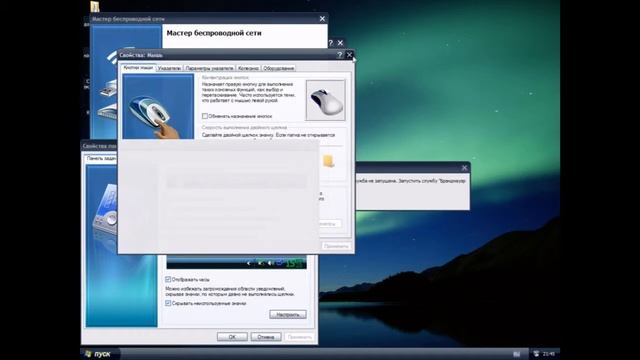Click the mouse preview image
The image size is (640, 360).
tap(325, 100)
